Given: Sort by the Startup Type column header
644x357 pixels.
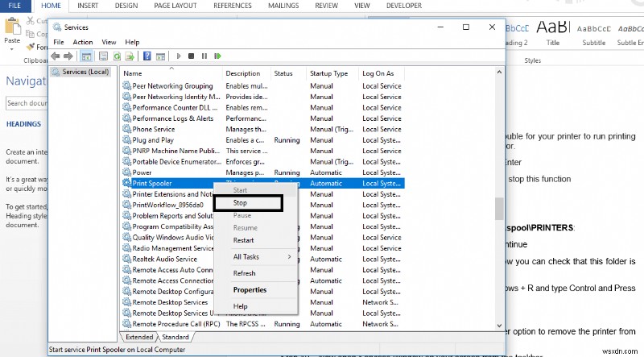Looking at the screenshot, I should click(332, 73).
